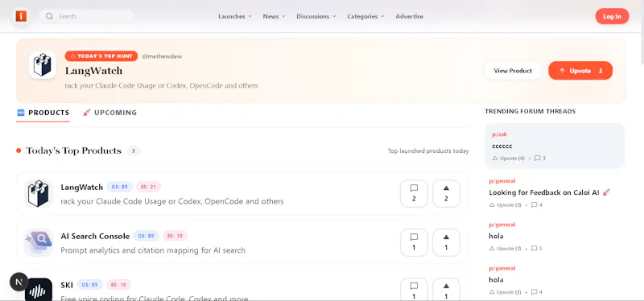Upvote the cccccc thread

point(509,158)
